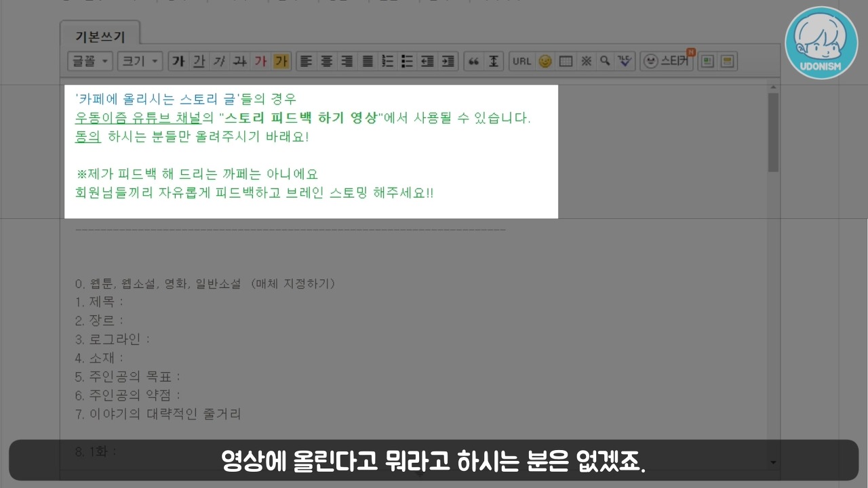
Task: Align text center
Action: pos(327,61)
